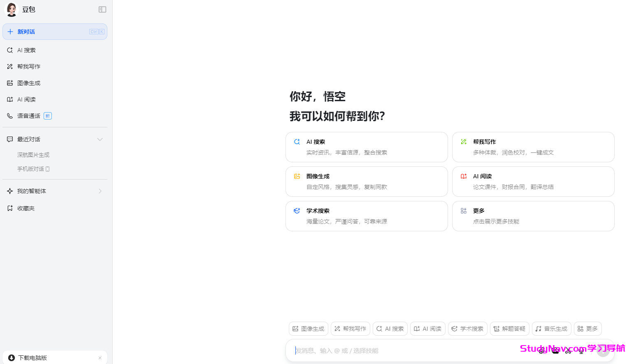Select 图像生成 in the sidebar
The width and height of the screenshot is (636, 364).
click(28, 83)
